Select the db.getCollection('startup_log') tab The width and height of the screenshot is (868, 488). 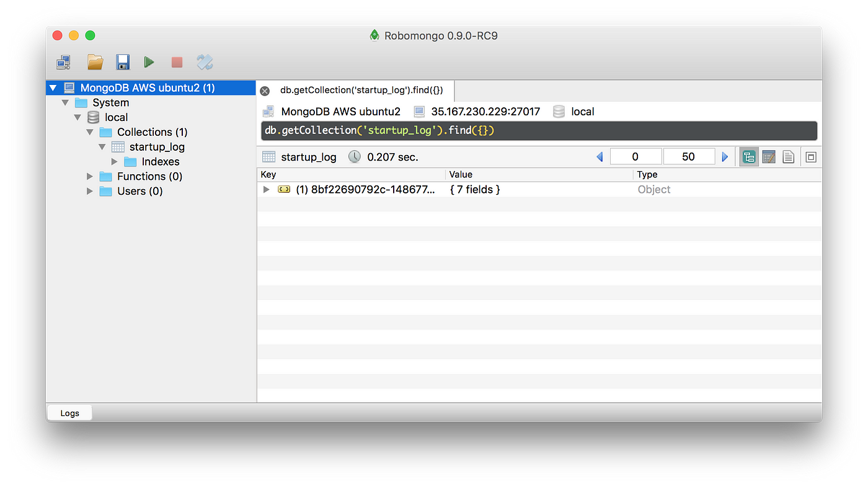click(361, 91)
